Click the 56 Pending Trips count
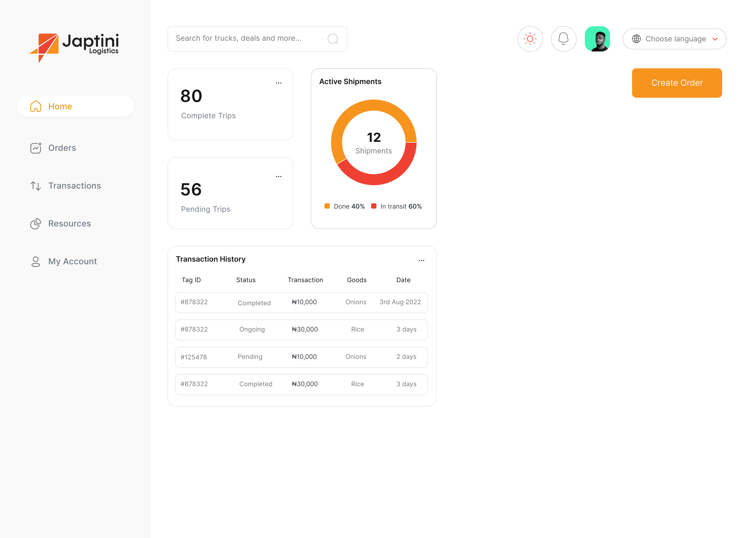The height and width of the screenshot is (538, 756). (x=191, y=189)
